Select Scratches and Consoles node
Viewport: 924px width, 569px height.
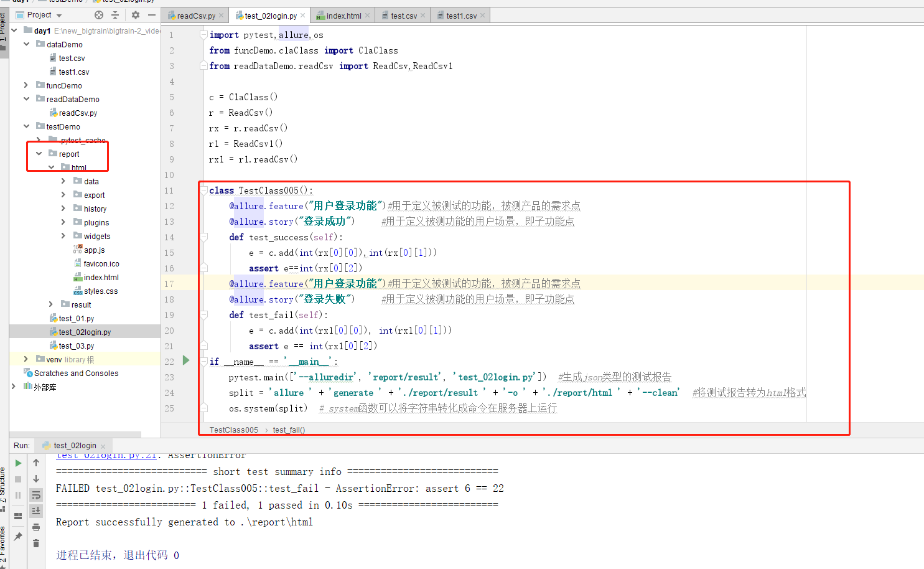(x=76, y=373)
